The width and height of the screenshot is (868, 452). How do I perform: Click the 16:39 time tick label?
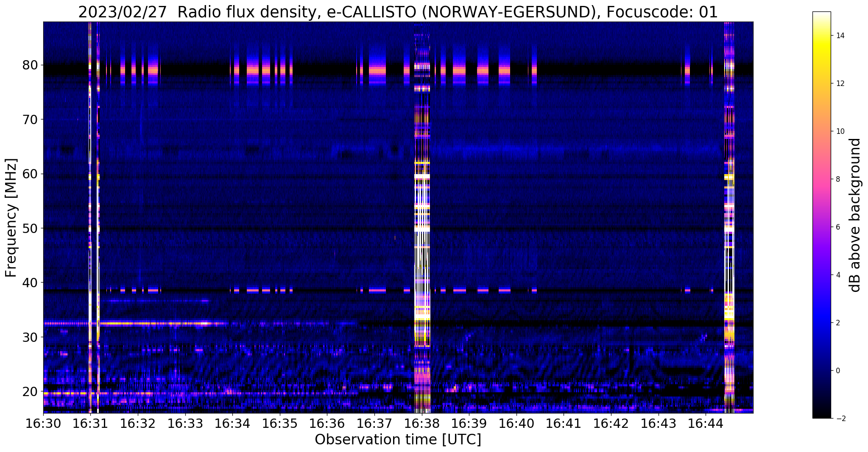click(x=469, y=423)
